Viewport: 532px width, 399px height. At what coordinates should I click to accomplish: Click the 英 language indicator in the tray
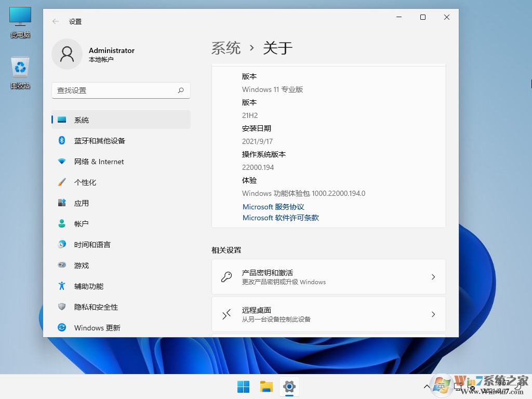coord(441,388)
